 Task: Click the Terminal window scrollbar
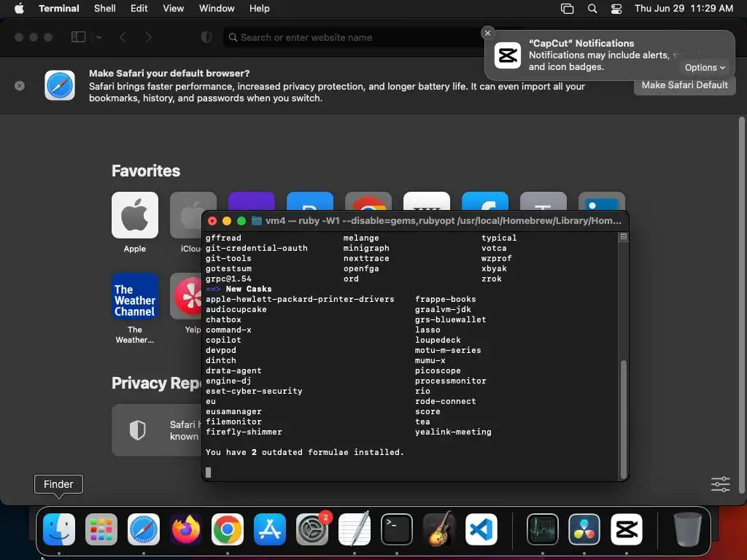tap(623, 419)
